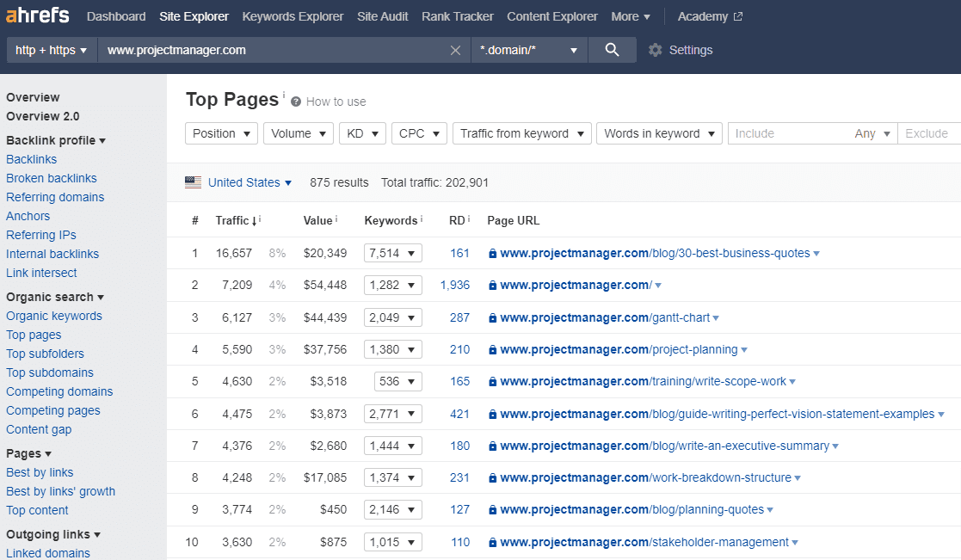Open Site Audit tab
Screen dimensions: 961x560
click(x=383, y=16)
